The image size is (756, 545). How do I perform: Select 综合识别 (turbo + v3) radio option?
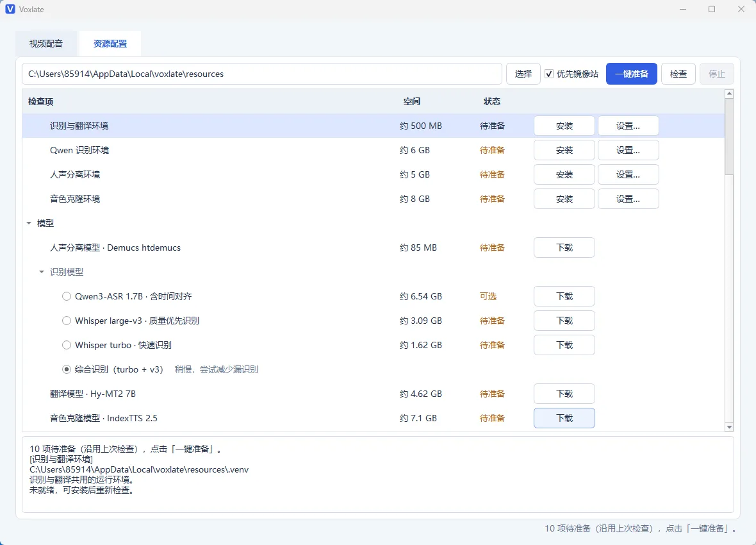click(x=67, y=369)
